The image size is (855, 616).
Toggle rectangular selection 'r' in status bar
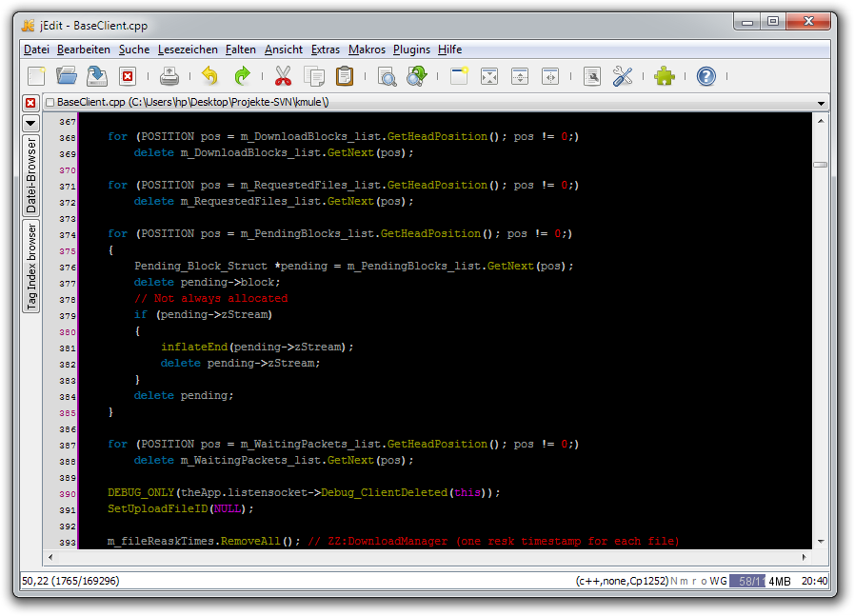[696, 581]
